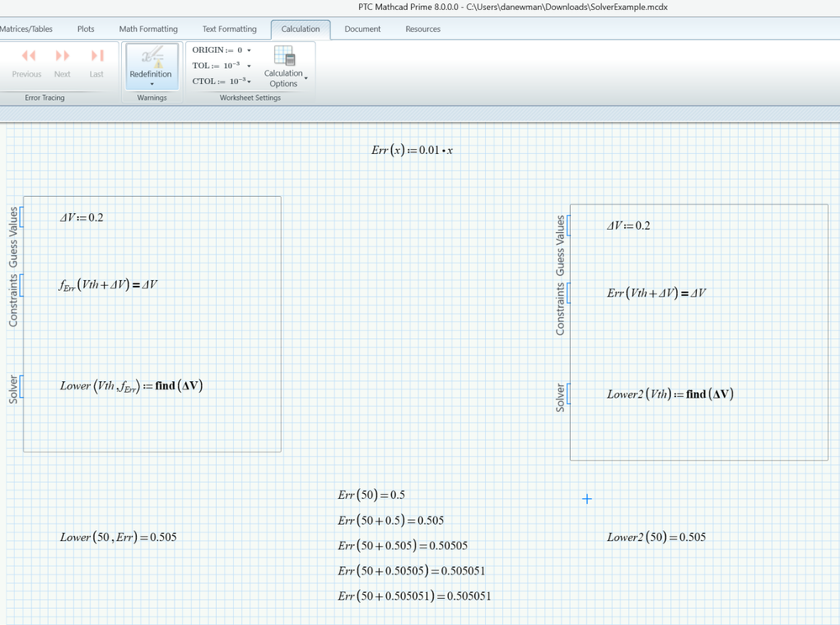
Task: Open the Document tab
Action: tap(362, 29)
